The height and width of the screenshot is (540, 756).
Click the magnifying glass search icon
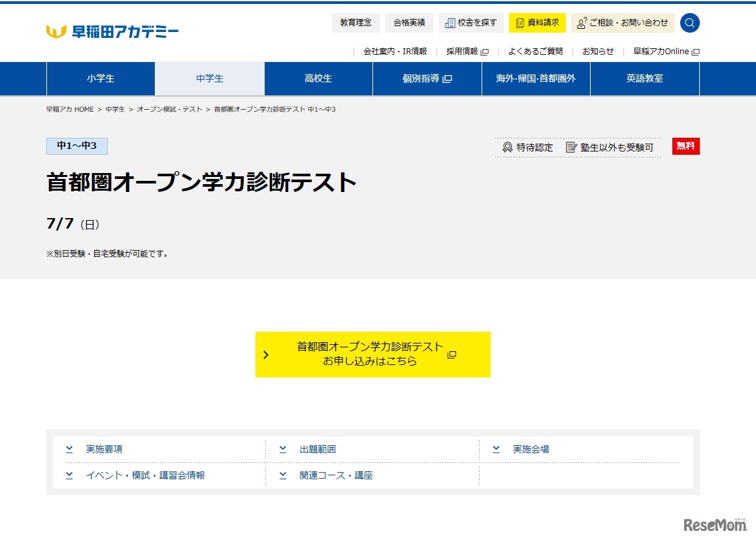coord(689,23)
